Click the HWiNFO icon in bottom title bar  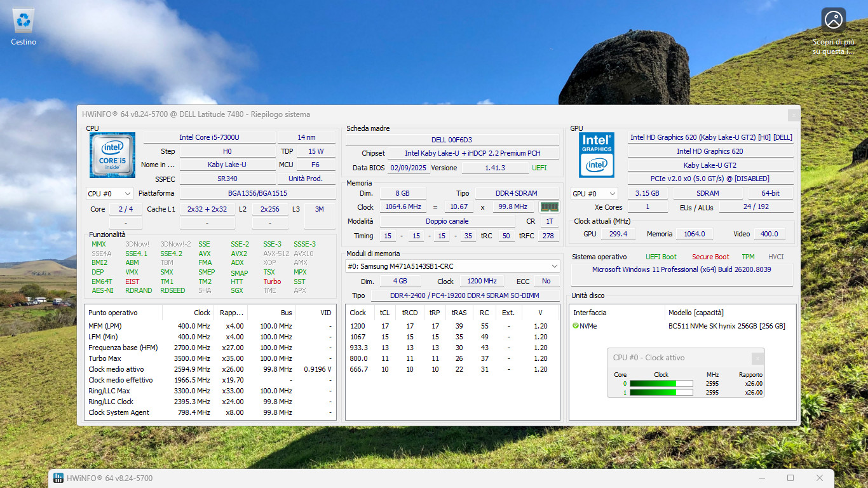(x=58, y=478)
